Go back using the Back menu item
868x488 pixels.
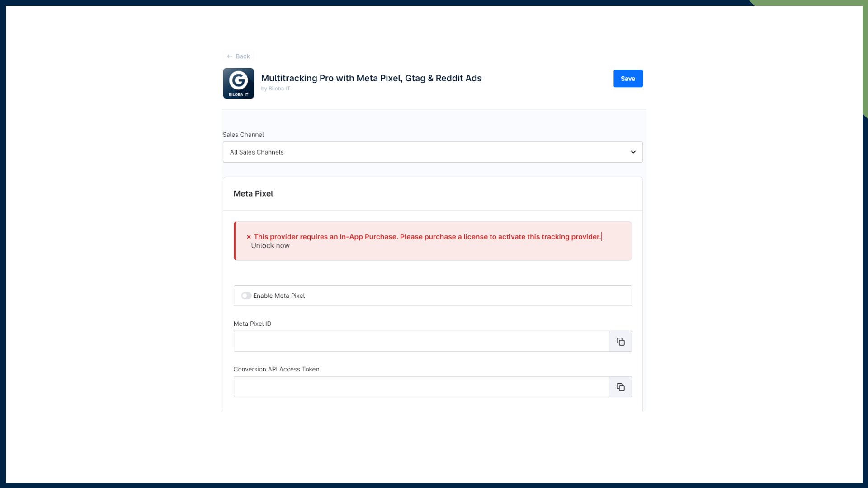(x=239, y=56)
